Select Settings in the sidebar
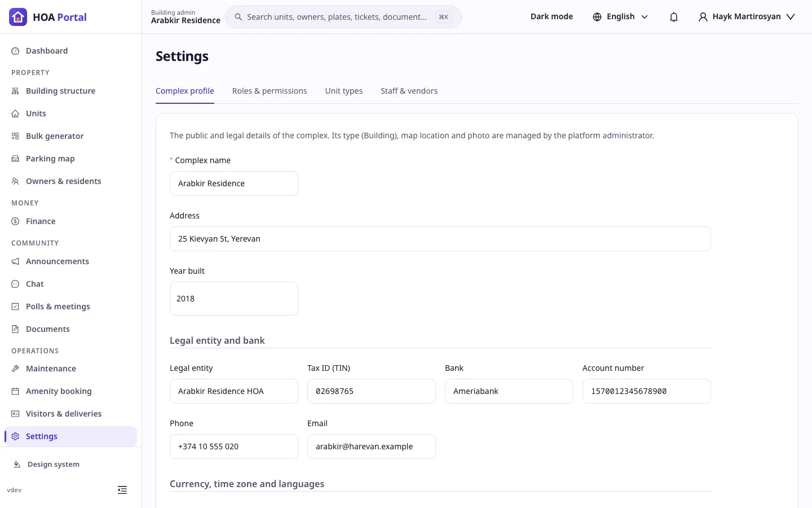This screenshot has width=812, height=508. point(70,436)
